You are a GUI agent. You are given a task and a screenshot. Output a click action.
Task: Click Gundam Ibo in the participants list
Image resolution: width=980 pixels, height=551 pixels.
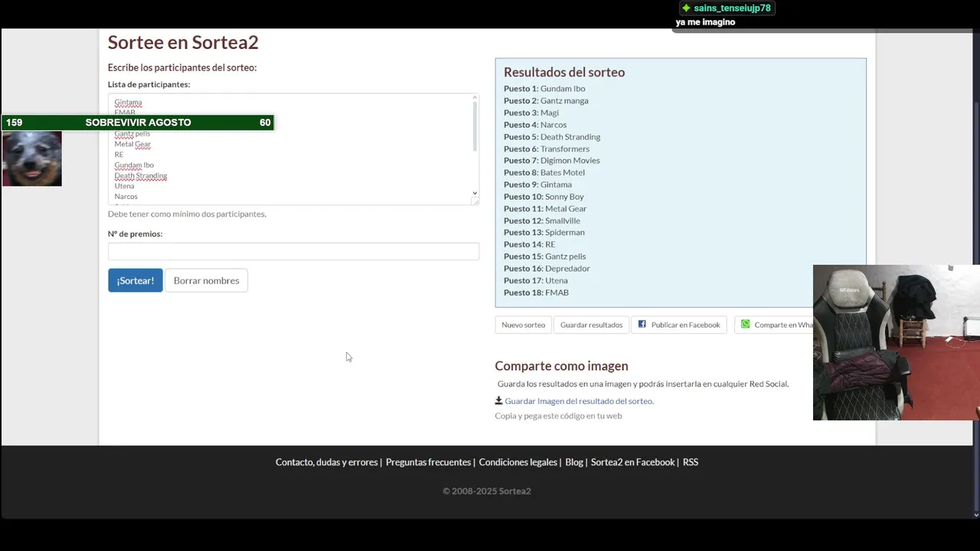[x=134, y=165]
